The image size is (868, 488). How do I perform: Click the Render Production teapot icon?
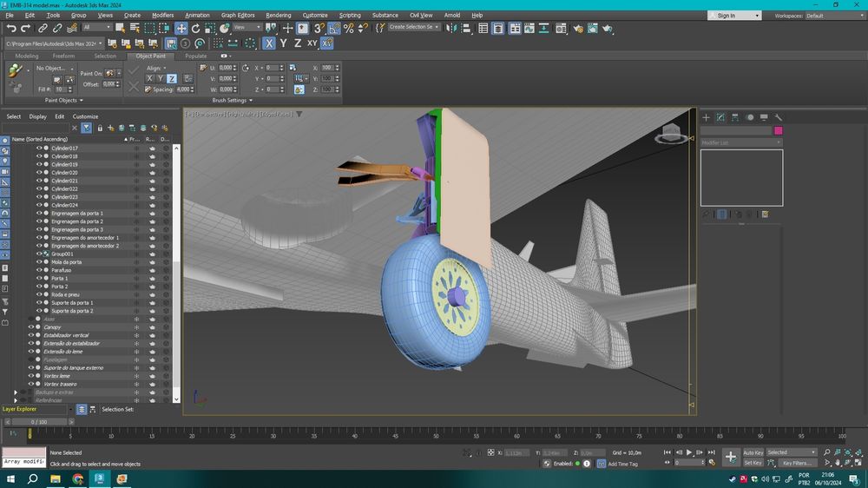click(608, 28)
